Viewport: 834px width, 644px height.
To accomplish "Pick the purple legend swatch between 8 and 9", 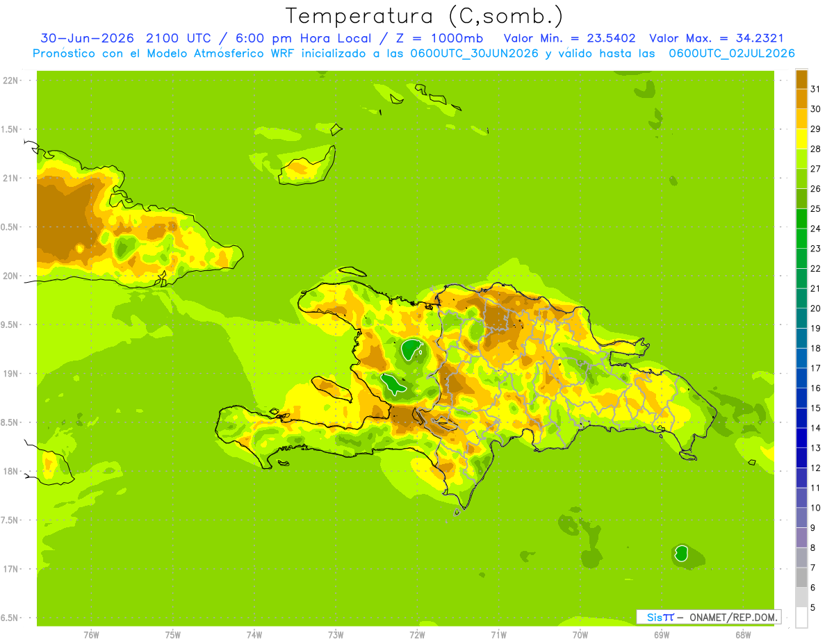I will pos(801,537).
